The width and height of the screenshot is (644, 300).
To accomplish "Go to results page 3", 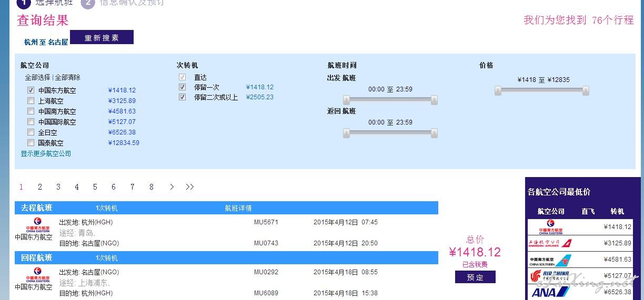I will point(58,187).
